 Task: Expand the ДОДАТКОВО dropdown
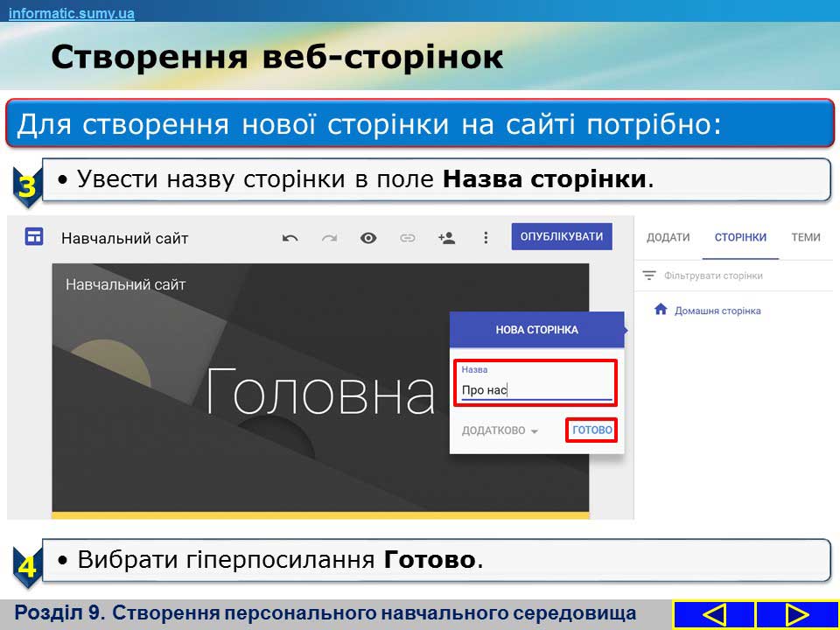coord(500,430)
